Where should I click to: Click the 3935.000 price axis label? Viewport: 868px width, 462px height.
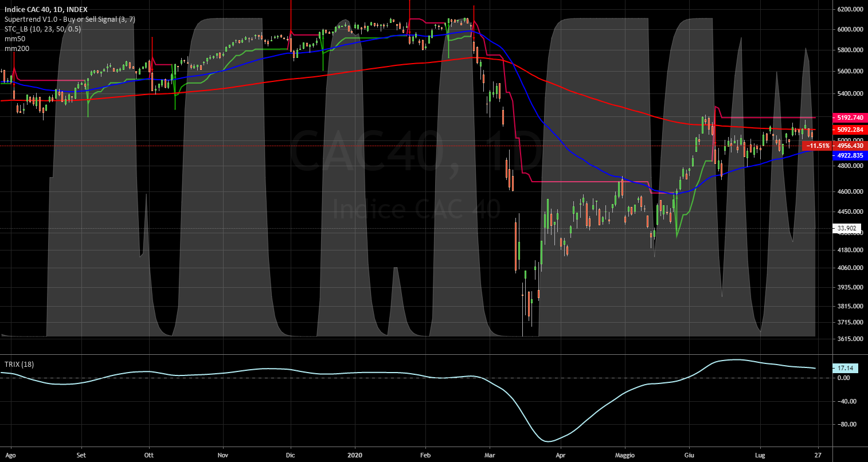point(850,287)
